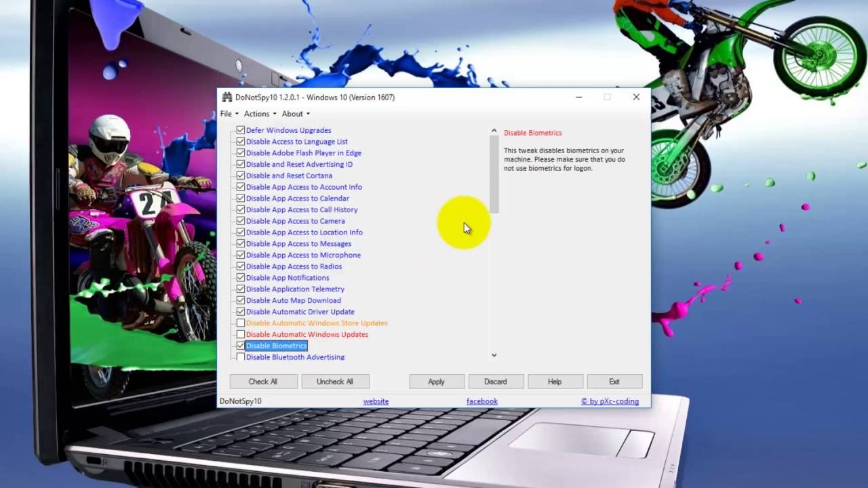This screenshot has width=868, height=488.
Task: Select 'Disable Automatic Driver Update' text
Action: 300,312
